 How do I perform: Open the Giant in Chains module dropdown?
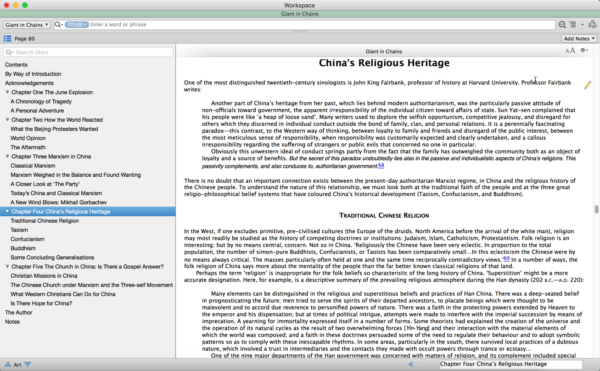pyautogui.click(x=27, y=25)
